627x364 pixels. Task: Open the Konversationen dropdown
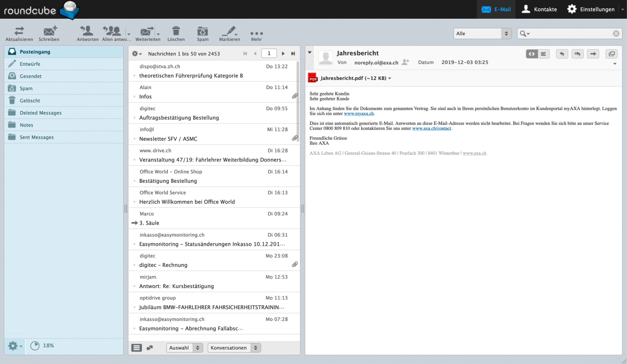point(234,348)
